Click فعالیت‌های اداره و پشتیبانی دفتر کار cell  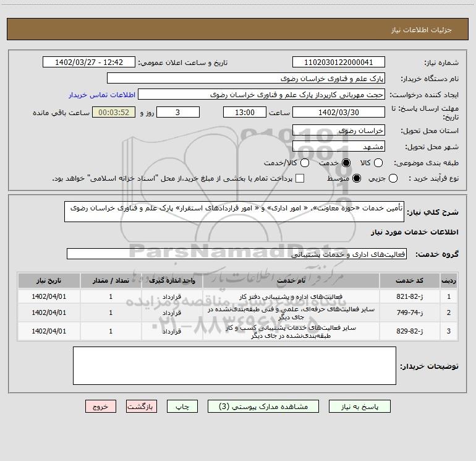point(291,296)
